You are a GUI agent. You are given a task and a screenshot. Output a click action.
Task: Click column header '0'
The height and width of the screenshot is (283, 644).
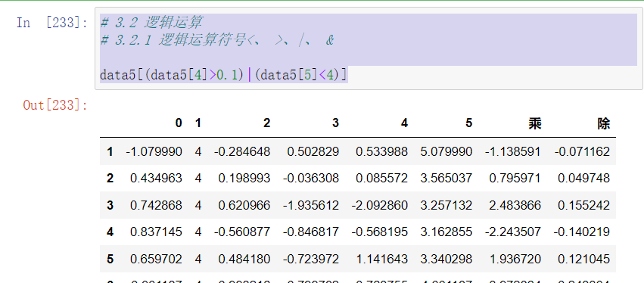[x=179, y=123]
